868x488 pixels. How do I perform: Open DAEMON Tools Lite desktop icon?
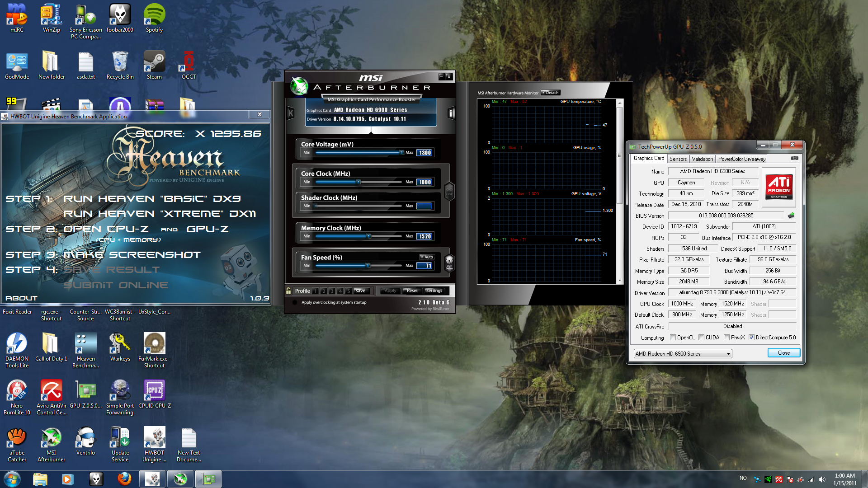coord(17,350)
